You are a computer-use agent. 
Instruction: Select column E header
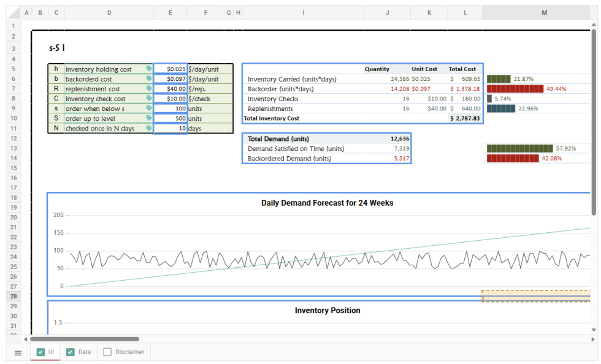pos(170,13)
